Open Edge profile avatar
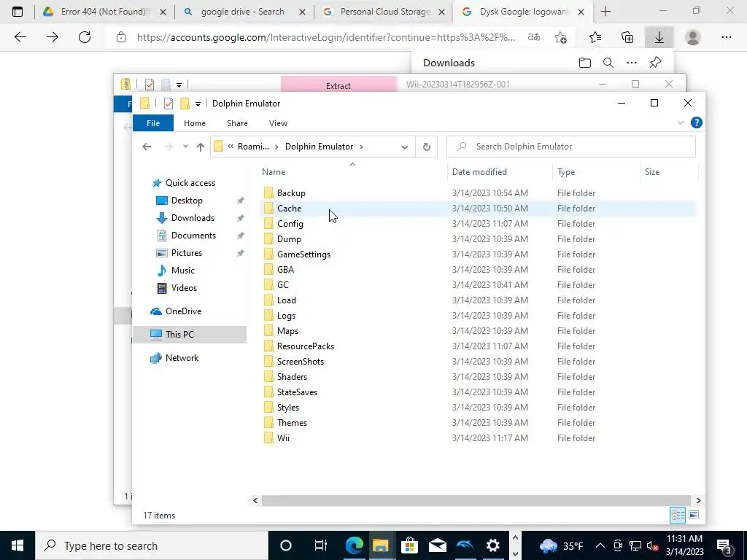The width and height of the screenshot is (747, 560). tap(693, 37)
